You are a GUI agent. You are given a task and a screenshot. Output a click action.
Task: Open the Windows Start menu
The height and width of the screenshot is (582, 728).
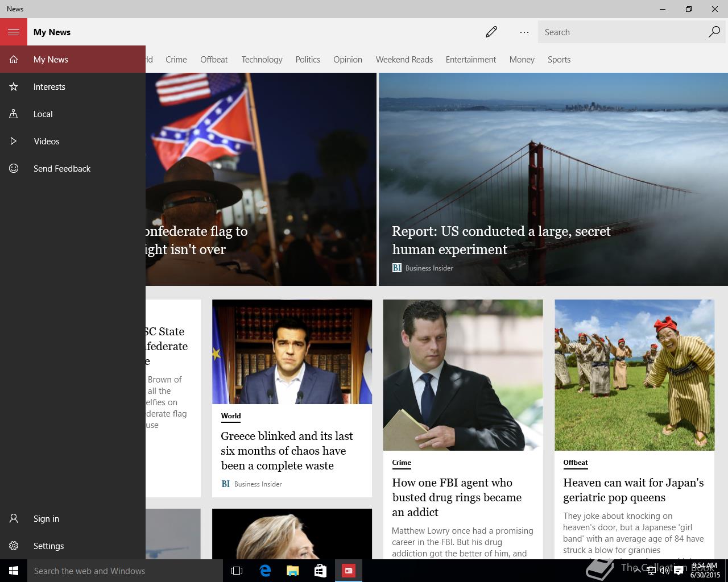point(14,571)
